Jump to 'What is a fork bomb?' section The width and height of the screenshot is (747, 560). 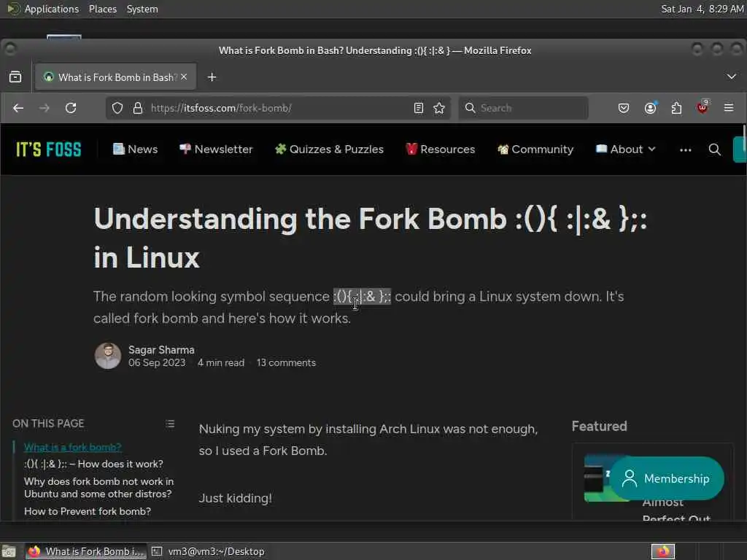[73, 447]
